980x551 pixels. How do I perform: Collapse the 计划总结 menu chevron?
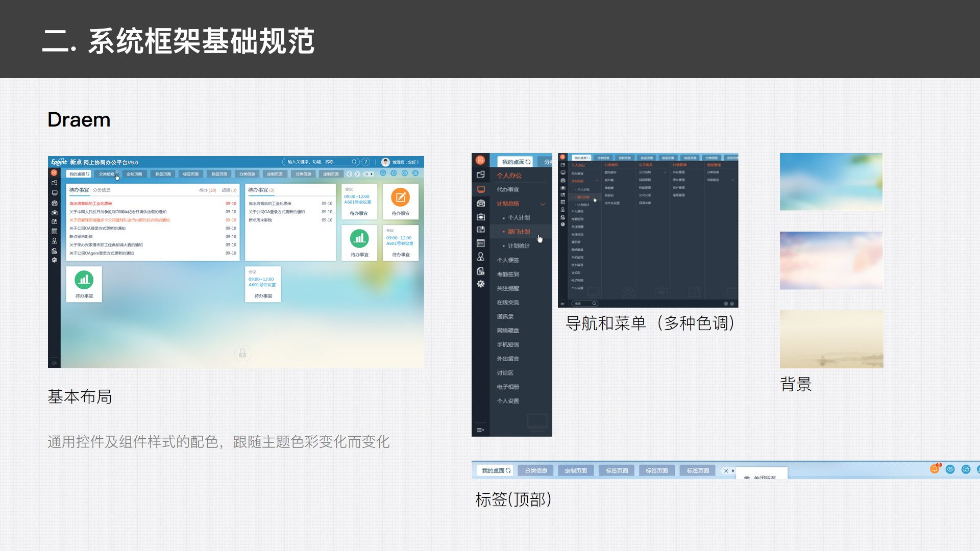tap(543, 204)
